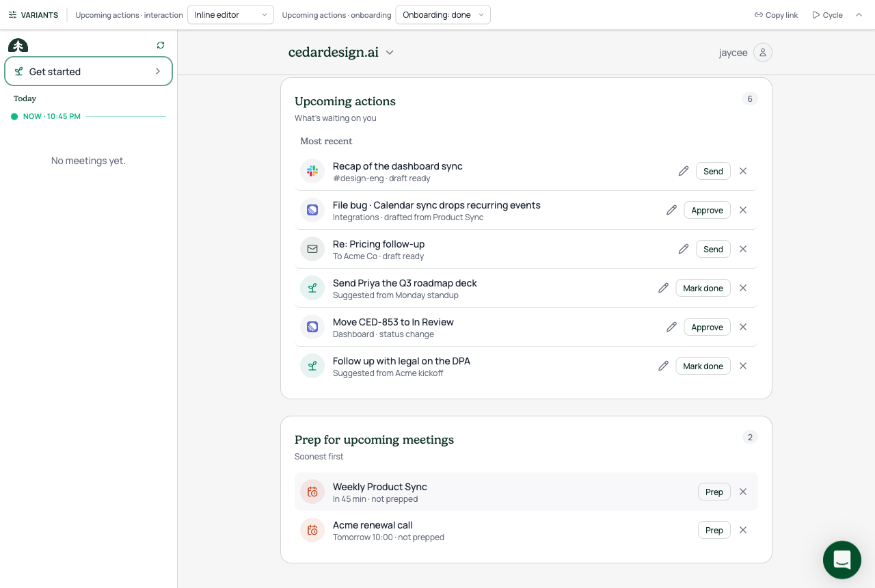
Task: Dismiss the File bug calendar sync action
Action: point(743,210)
